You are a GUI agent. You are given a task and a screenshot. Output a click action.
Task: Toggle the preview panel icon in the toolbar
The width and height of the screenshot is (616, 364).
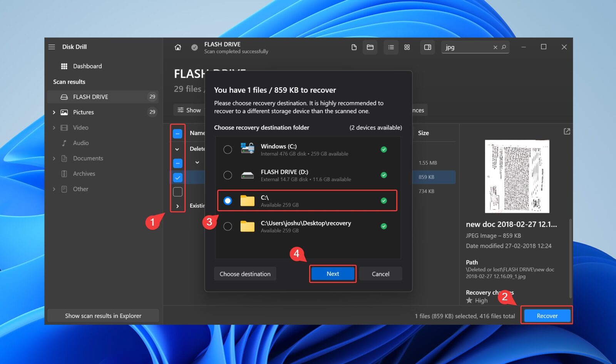tap(427, 47)
